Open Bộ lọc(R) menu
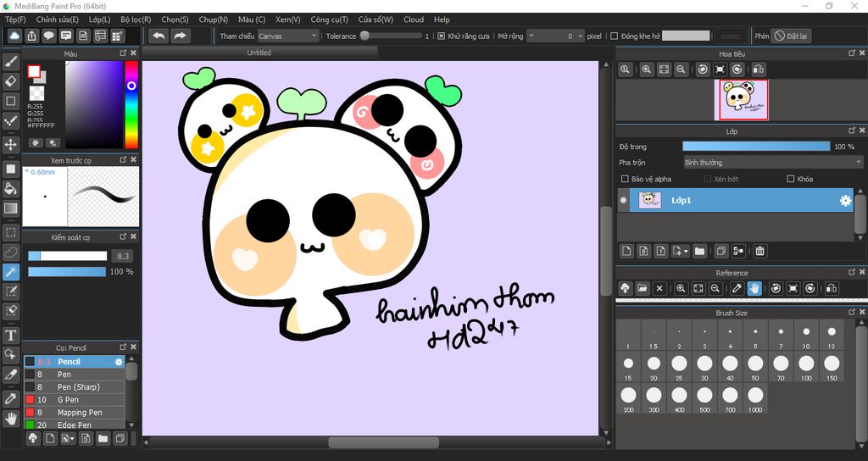This screenshot has width=868, height=461. click(x=136, y=19)
